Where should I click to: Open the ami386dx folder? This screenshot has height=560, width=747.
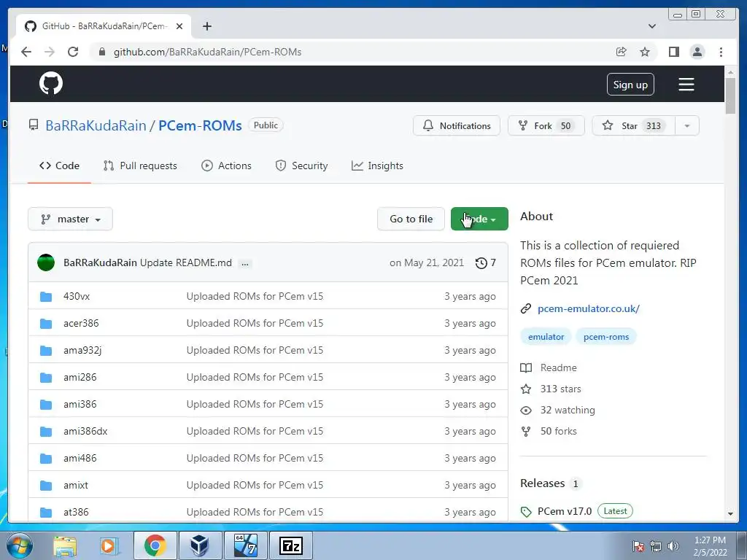(x=85, y=432)
